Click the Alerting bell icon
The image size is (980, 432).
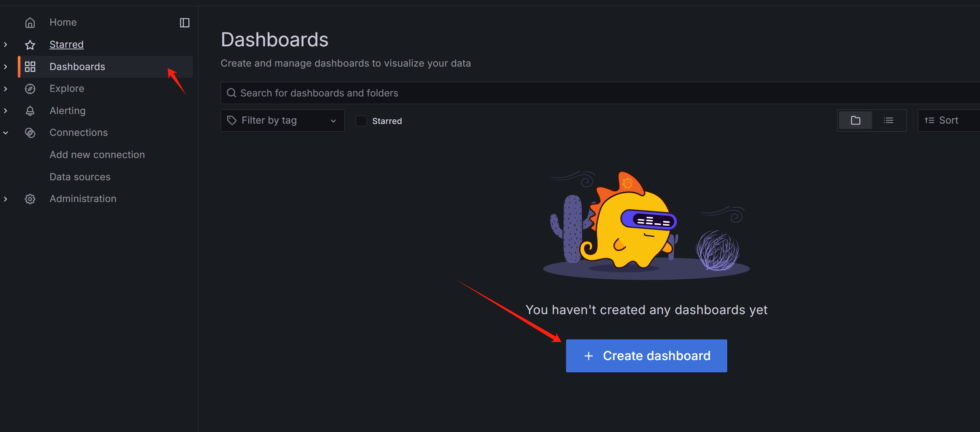point(30,111)
